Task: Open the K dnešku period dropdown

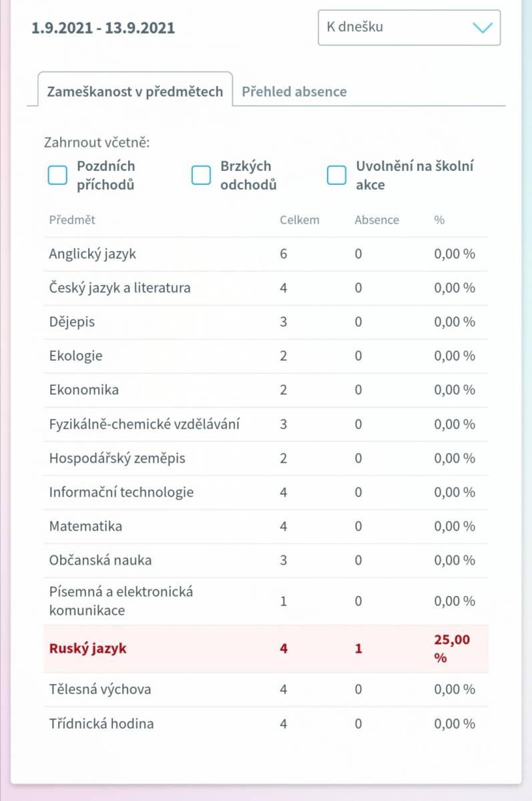Action: (x=409, y=27)
